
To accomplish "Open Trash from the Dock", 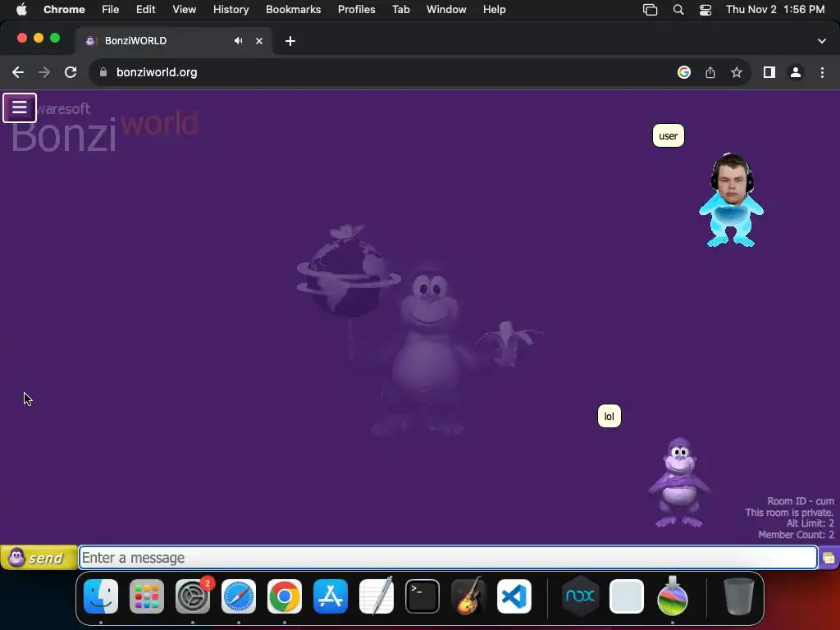I will (x=738, y=596).
